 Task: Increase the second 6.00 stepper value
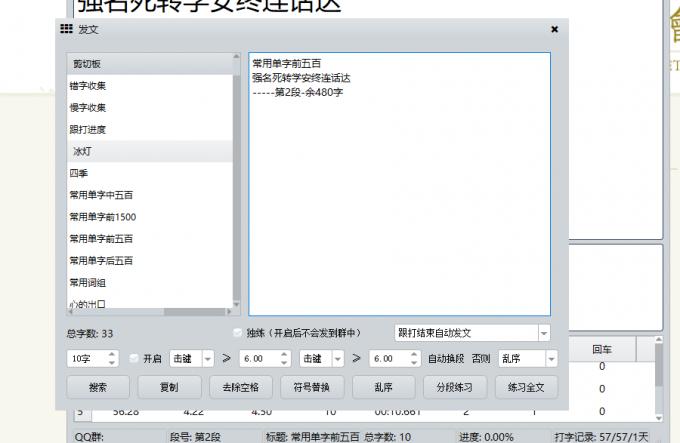tap(414, 354)
